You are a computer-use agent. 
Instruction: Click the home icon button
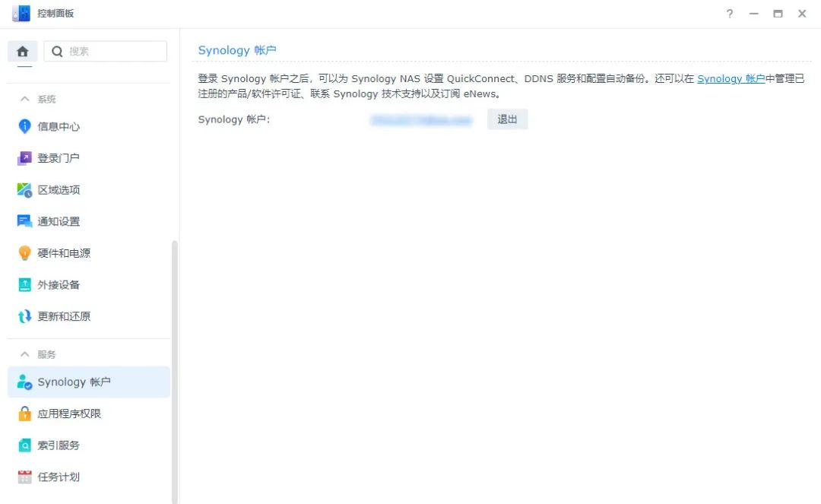point(23,51)
